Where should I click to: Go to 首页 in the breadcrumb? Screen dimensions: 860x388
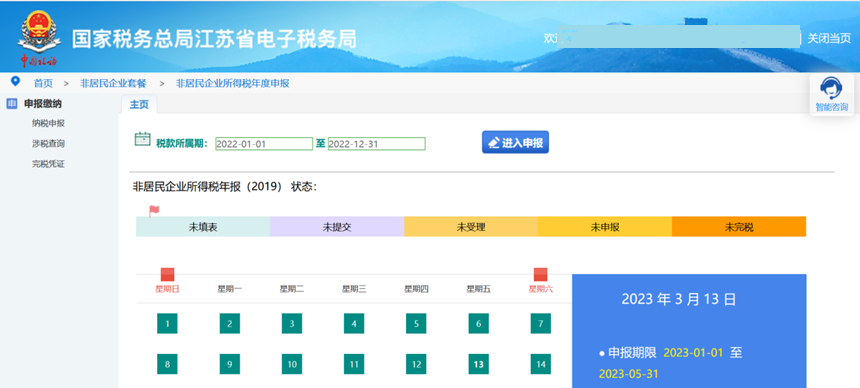click(43, 83)
